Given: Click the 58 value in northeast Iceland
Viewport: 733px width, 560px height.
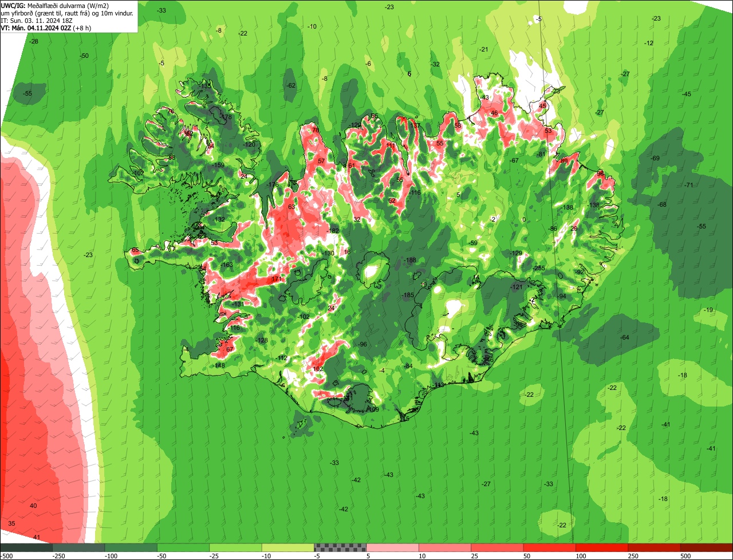Looking at the screenshot, I should coord(458,125).
